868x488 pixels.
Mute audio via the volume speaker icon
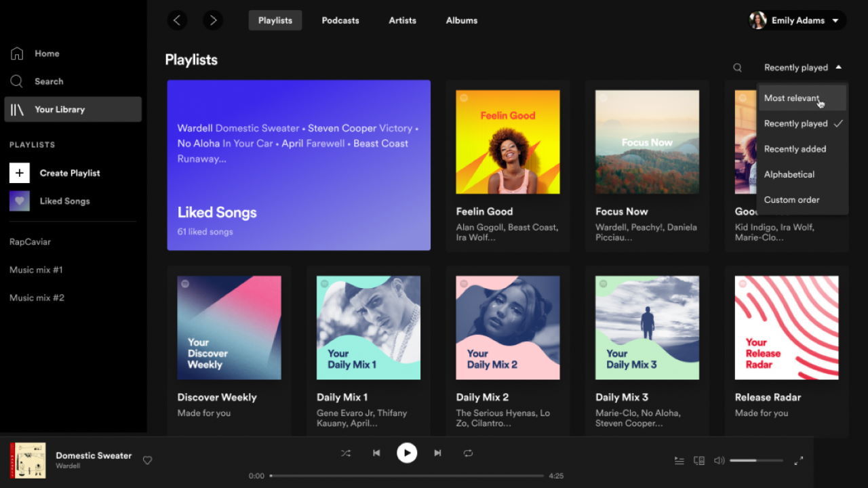click(x=719, y=460)
